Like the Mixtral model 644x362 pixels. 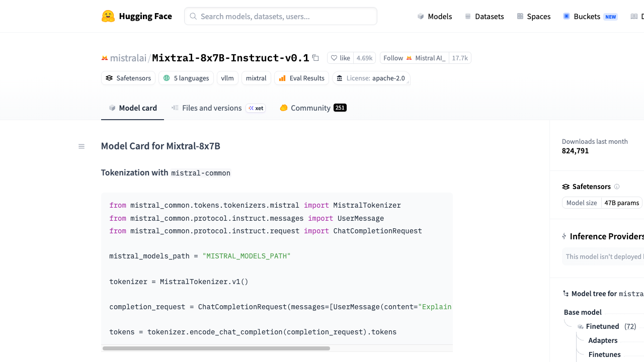tap(340, 58)
